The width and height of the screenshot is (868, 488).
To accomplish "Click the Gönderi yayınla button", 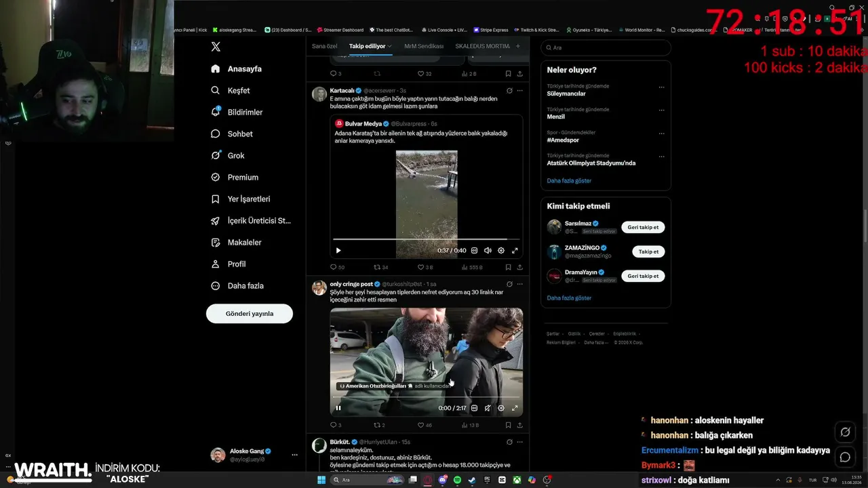I will [x=250, y=314].
